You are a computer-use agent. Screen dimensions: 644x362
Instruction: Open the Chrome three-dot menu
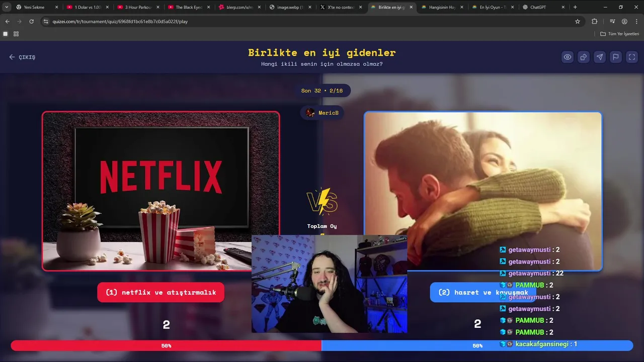636,22
